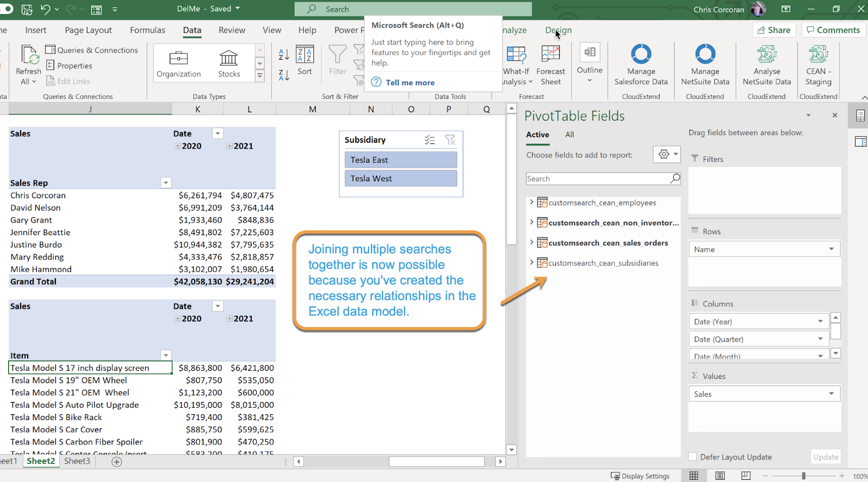Viewport: 868px width, 482px height.
Task: Switch to All tab in PivotTable Fields
Action: pyautogui.click(x=570, y=135)
